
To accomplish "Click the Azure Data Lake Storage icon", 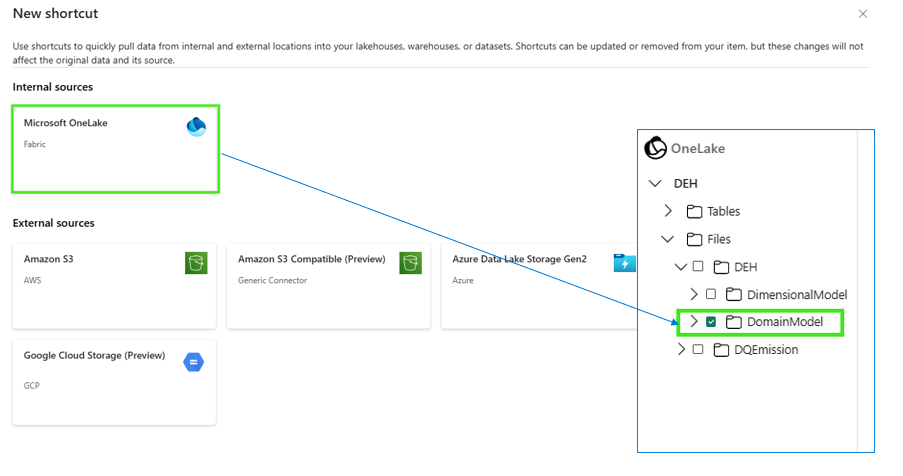I will tap(625, 263).
